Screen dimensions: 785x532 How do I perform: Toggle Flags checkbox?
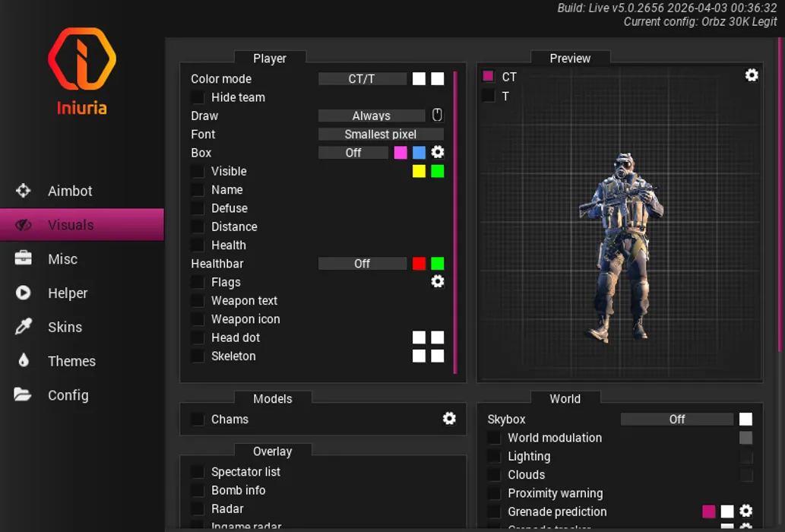(198, 282)
